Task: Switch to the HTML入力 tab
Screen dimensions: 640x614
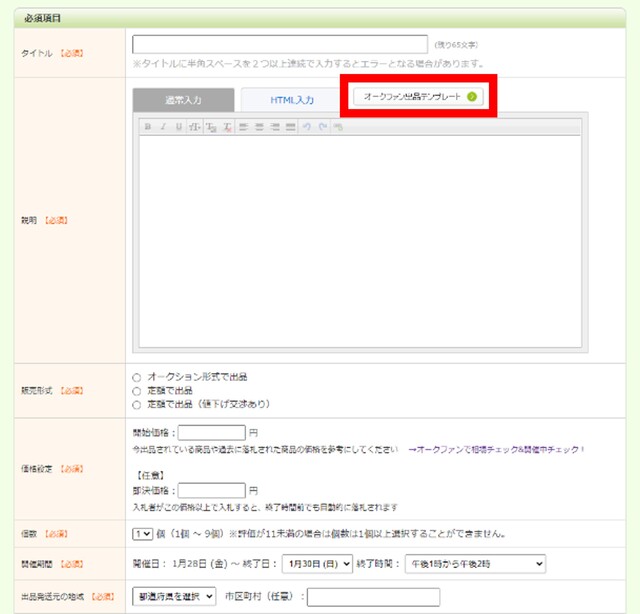Action: tap(291, 100)
